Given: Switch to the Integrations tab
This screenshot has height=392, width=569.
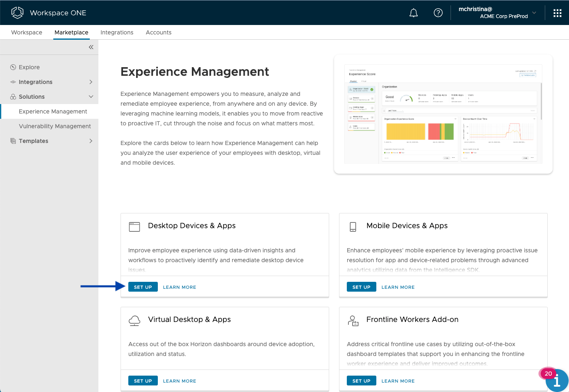Looking at the screenshot, I should click(117, 32).
